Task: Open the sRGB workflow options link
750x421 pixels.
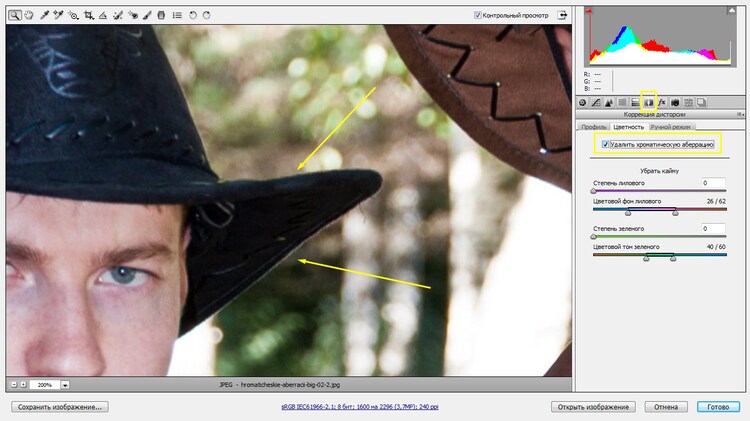Action: [x=360, y=407]
